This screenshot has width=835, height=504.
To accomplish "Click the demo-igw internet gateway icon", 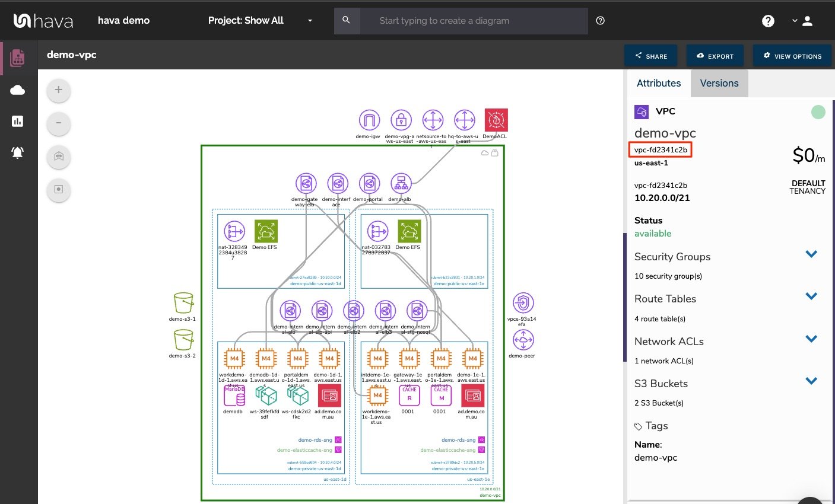I will (369, 120).
